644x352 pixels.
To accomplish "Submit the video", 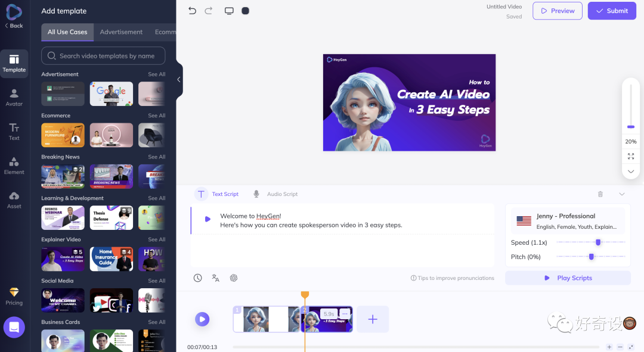I will coord(612,11).
